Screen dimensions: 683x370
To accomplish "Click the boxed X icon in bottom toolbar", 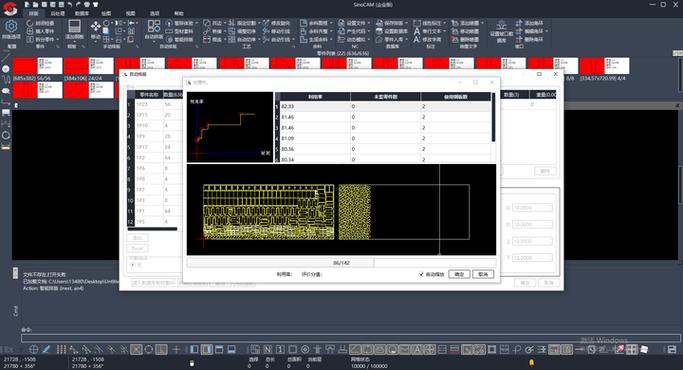I will pos(136,349).
